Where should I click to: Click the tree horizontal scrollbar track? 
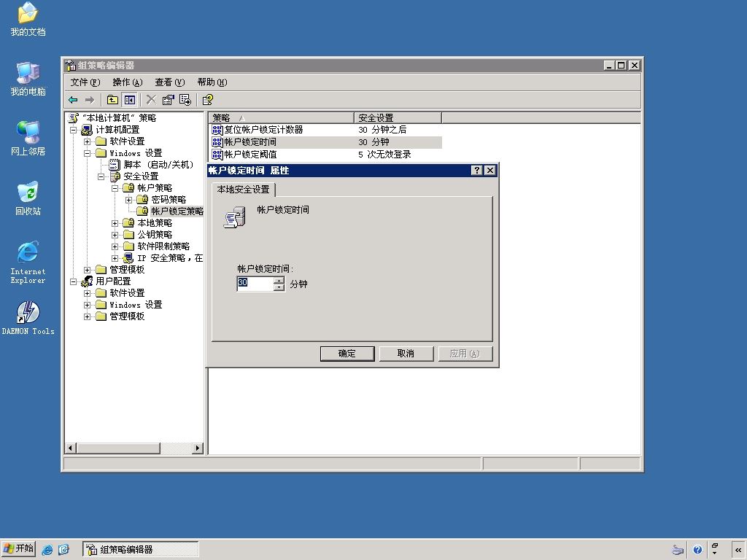click(x=177, y=448)
